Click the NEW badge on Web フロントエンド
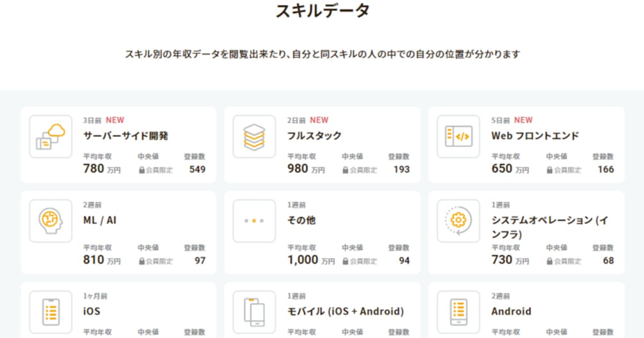 523,120
